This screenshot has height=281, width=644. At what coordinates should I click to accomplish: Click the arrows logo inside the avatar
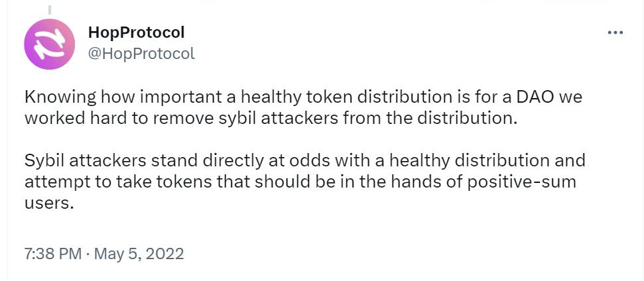49,44
